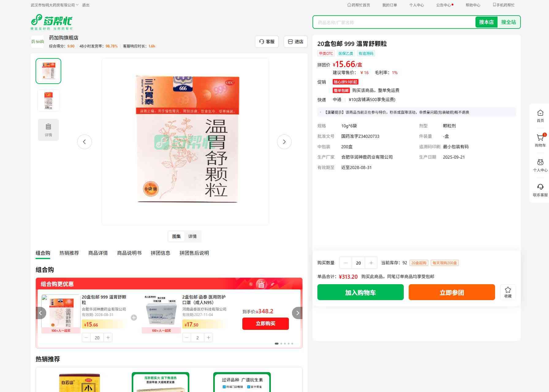
Task: Advance combo deals carousel to next
Action: [x=297, y=313]
